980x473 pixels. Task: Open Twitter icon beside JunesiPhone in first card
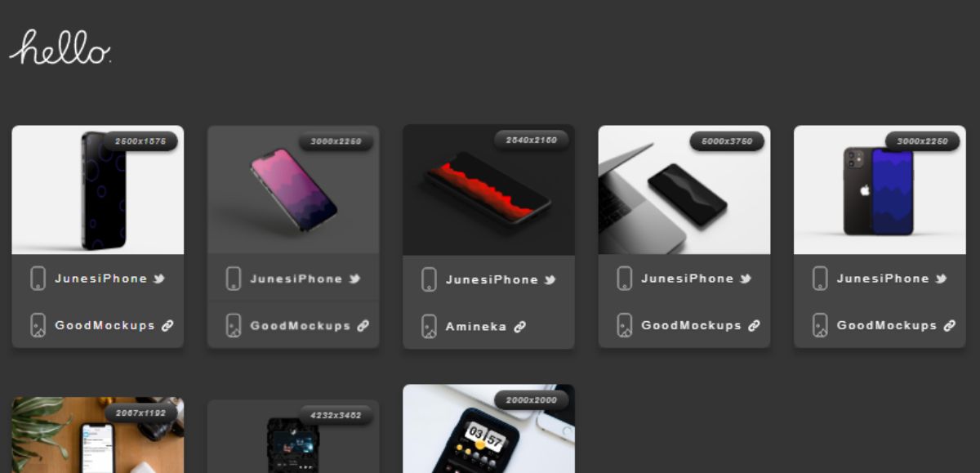[158, 279]
